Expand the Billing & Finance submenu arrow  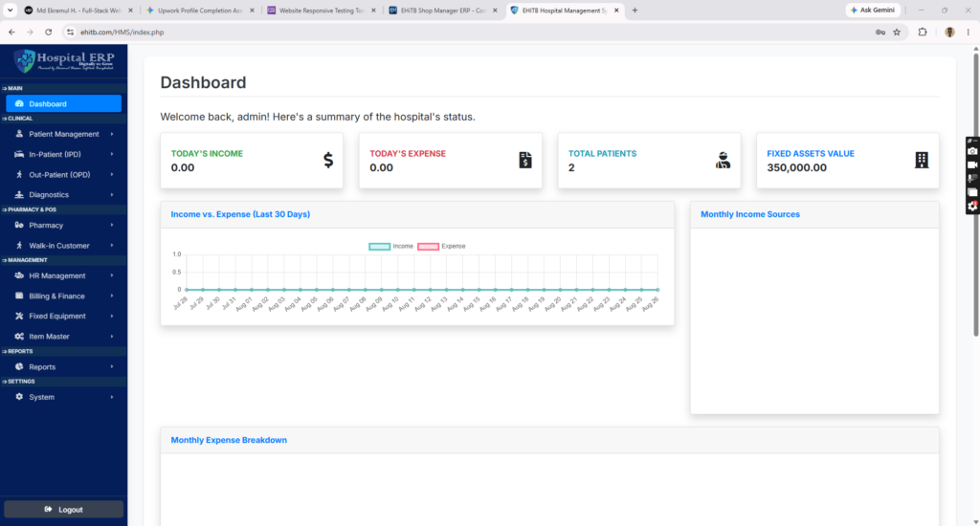click(112, 296)
